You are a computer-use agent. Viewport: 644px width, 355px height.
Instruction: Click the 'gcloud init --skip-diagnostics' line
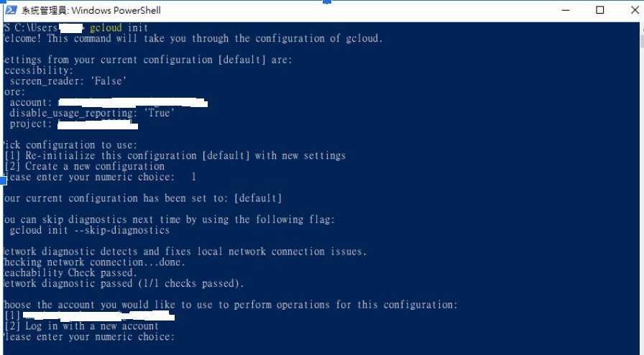[x=90, y=230]
